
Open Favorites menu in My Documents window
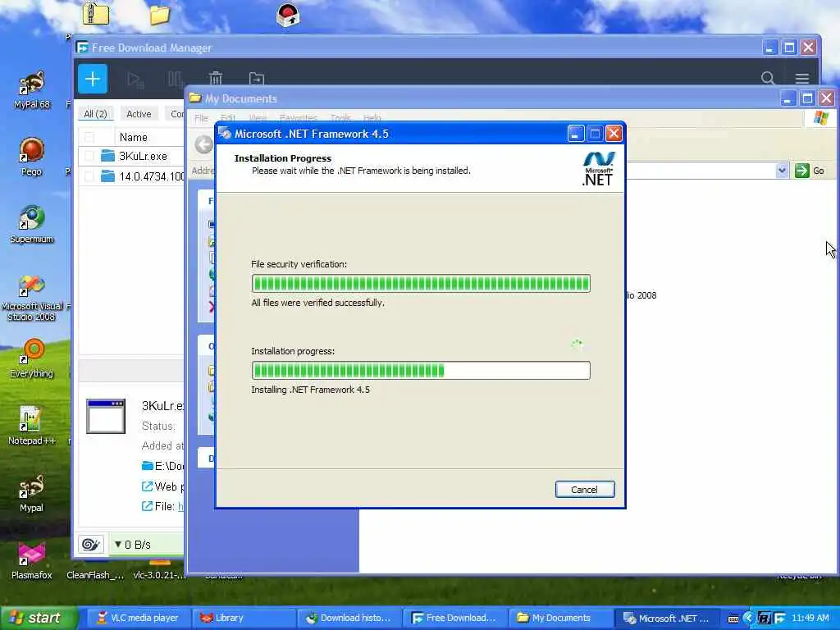pyautogui.click(x=299, y=117)
